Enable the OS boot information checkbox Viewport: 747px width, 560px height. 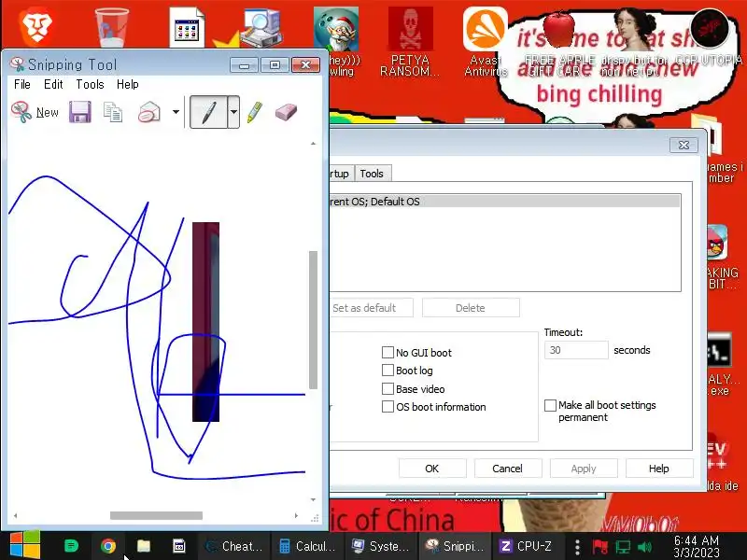(x=388, y=407)
